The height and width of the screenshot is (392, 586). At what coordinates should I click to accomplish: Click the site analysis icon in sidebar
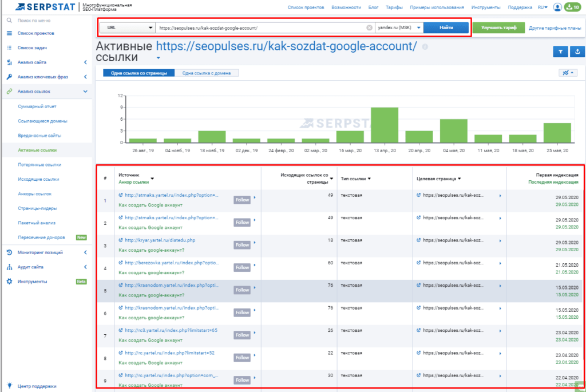pos(9,62)
